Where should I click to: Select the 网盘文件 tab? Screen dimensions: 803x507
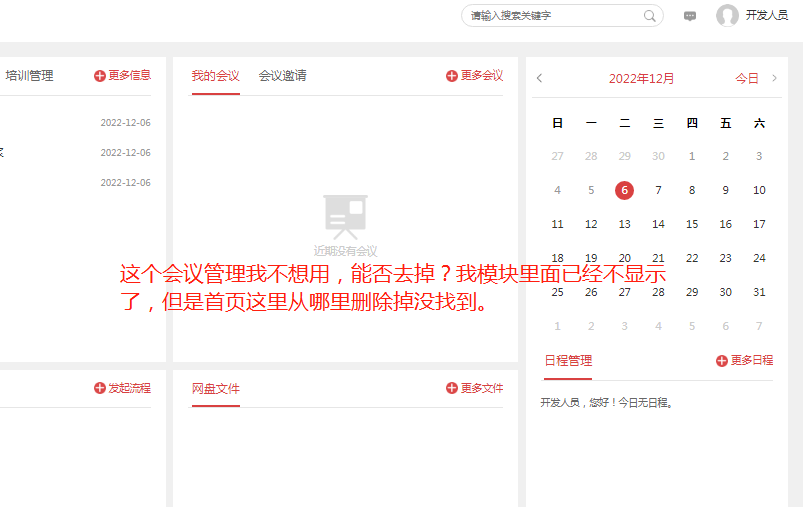click(216, 389)
